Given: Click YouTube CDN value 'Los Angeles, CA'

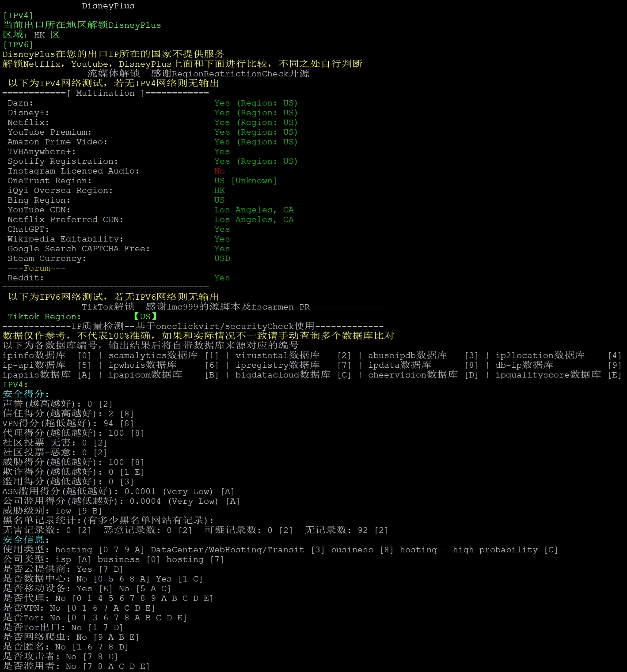Looking at the screenshot, I should pyautogui.click(x=254, y=210).
